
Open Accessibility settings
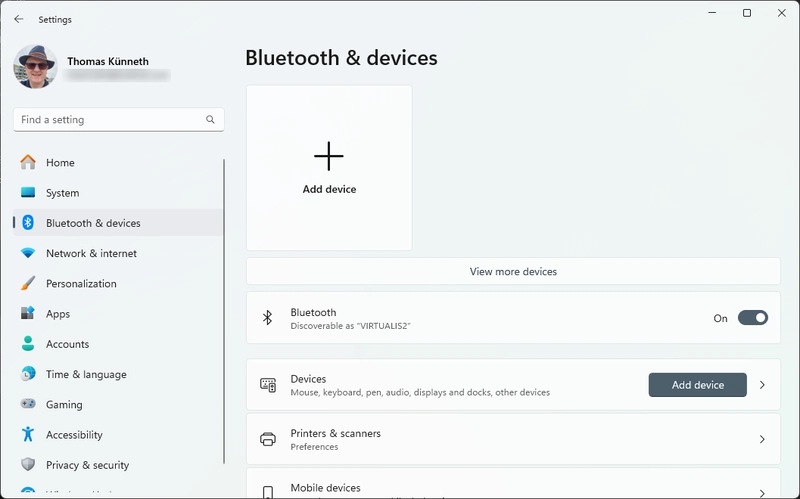coord(118,434)
